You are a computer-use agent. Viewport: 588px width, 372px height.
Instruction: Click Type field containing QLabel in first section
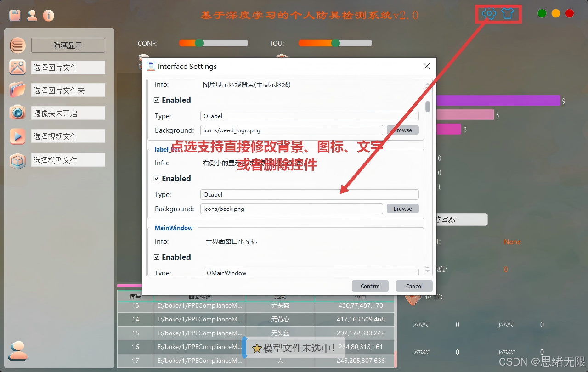point(310,116)
